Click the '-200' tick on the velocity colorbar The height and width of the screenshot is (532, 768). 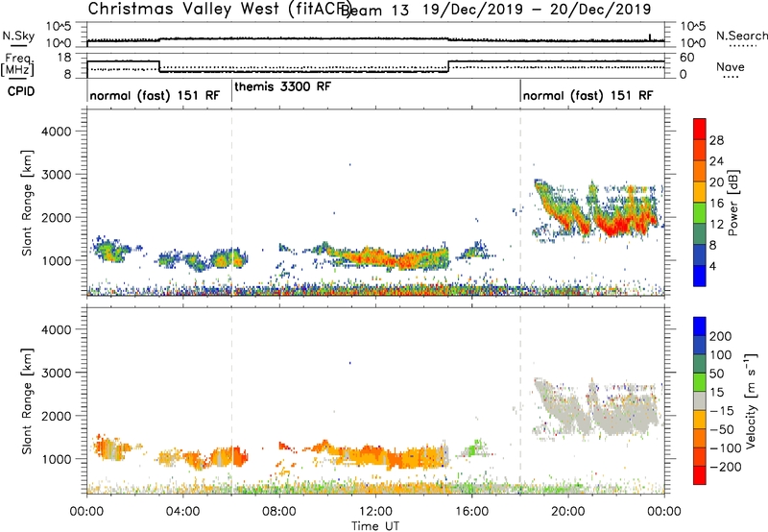click(x=725, y=467)
